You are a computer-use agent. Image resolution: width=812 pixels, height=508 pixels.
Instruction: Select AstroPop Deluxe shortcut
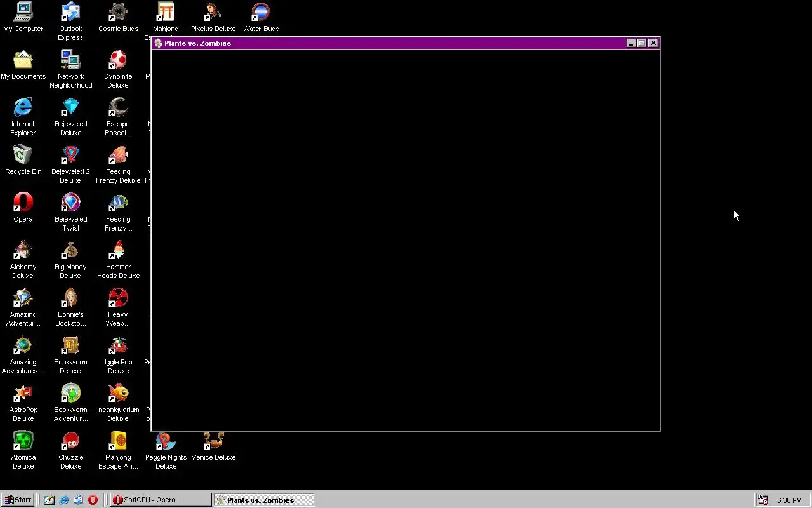click(23, 403)
